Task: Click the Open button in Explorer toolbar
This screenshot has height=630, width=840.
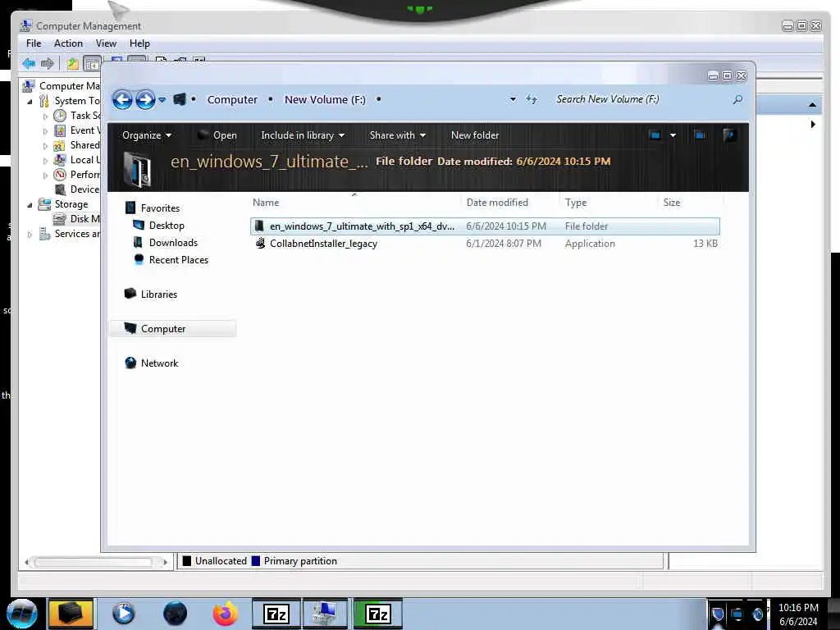Action: coord(217,135)
